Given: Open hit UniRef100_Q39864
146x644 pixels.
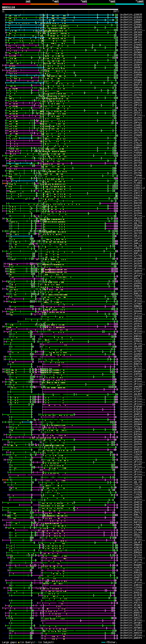Looking at the screenshot, I should pos(131,20).
